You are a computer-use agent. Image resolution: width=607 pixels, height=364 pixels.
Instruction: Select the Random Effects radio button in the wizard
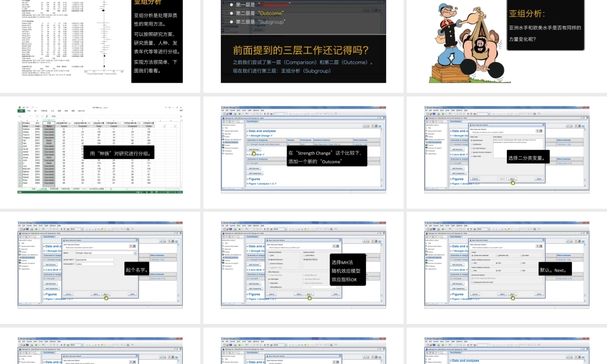point(305,260)
